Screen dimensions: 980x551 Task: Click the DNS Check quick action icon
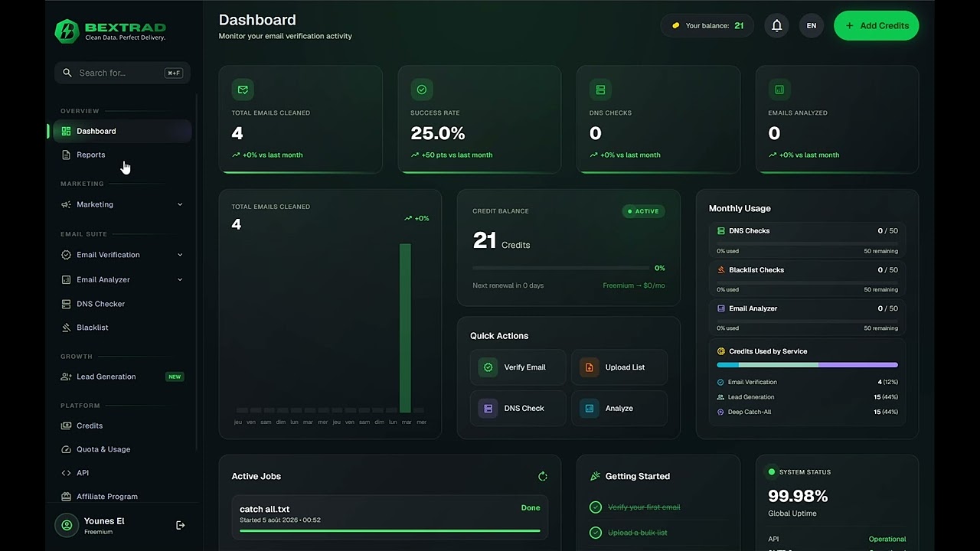click(488, 408)
